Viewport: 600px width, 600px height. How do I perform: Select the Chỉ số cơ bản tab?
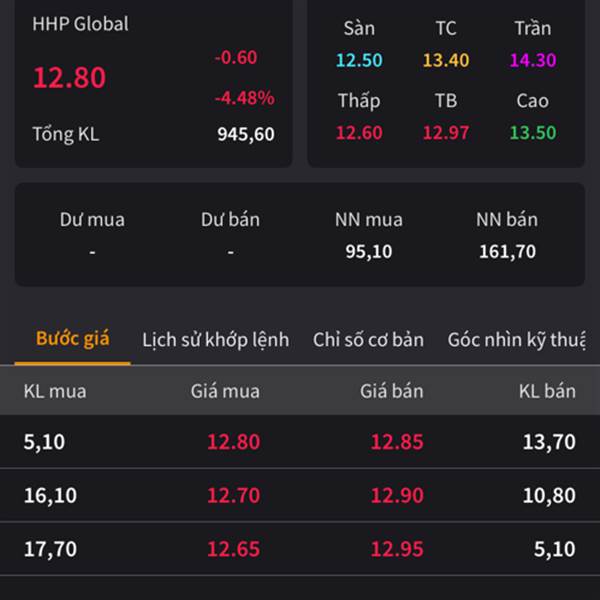(368, 340)
